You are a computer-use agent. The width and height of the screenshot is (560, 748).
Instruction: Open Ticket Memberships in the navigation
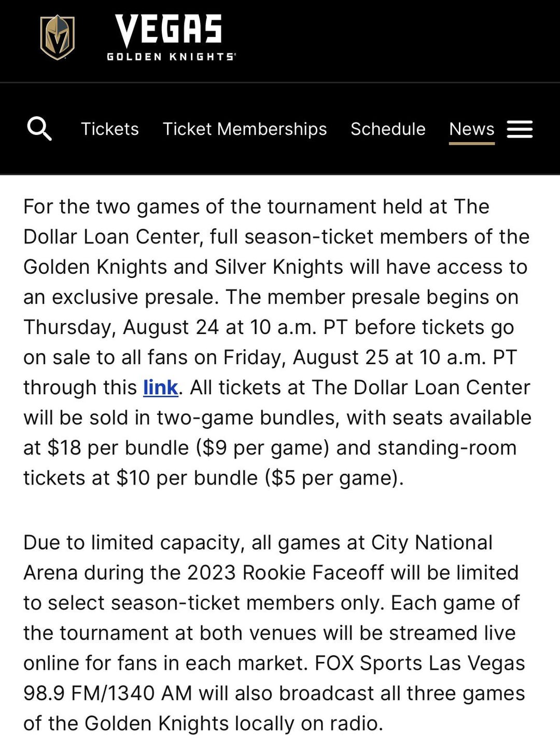tap(245, 129)
